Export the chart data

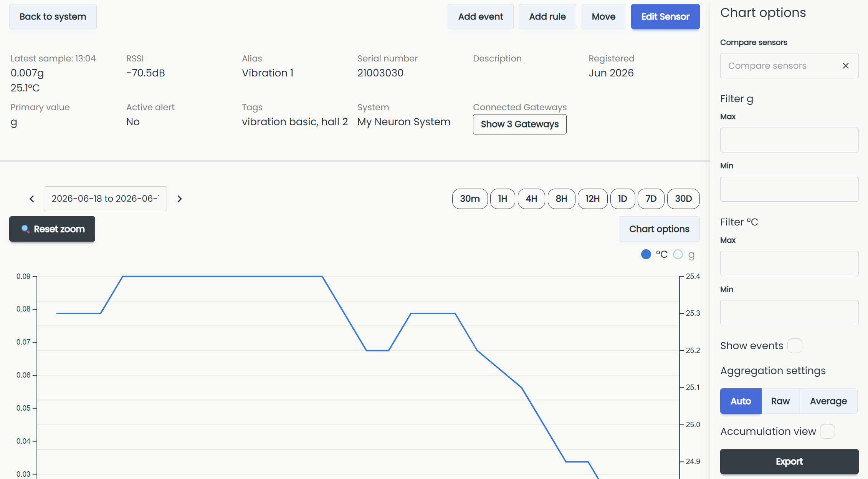[789, 461]
